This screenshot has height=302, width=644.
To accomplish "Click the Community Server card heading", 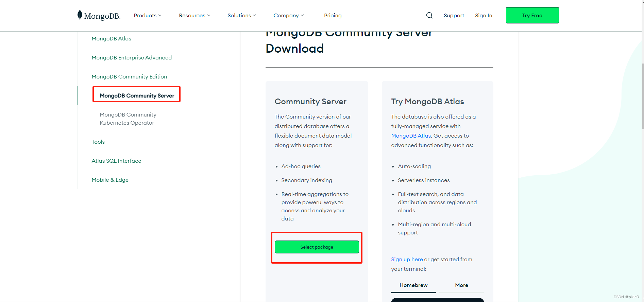I will tap(310, 102).
